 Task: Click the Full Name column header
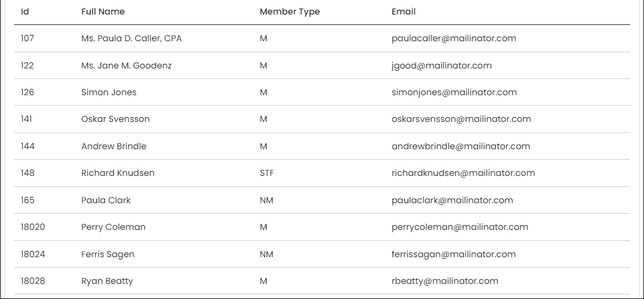click(103, 12)
